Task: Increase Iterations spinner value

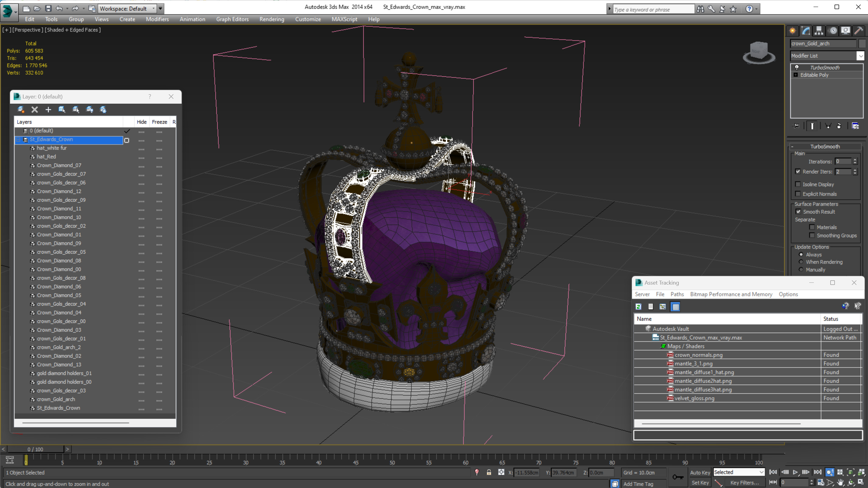Action: [x=855, y=160]
